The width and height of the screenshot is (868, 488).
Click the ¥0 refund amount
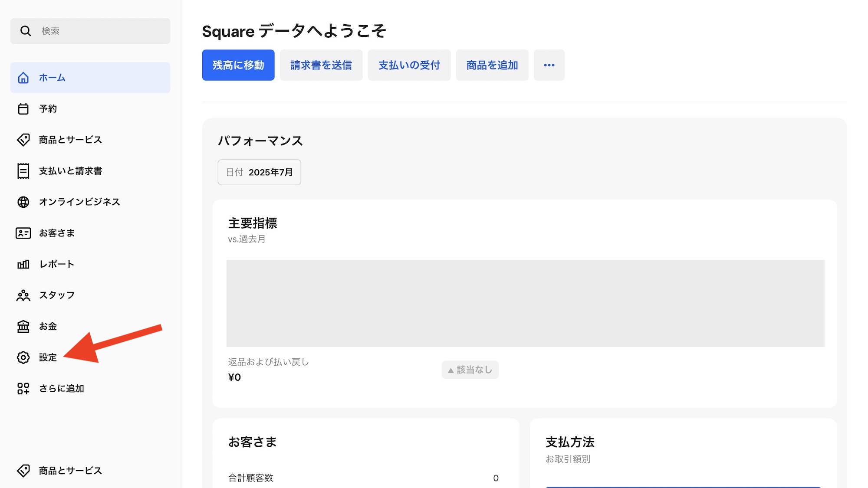[x=234, y=377]
